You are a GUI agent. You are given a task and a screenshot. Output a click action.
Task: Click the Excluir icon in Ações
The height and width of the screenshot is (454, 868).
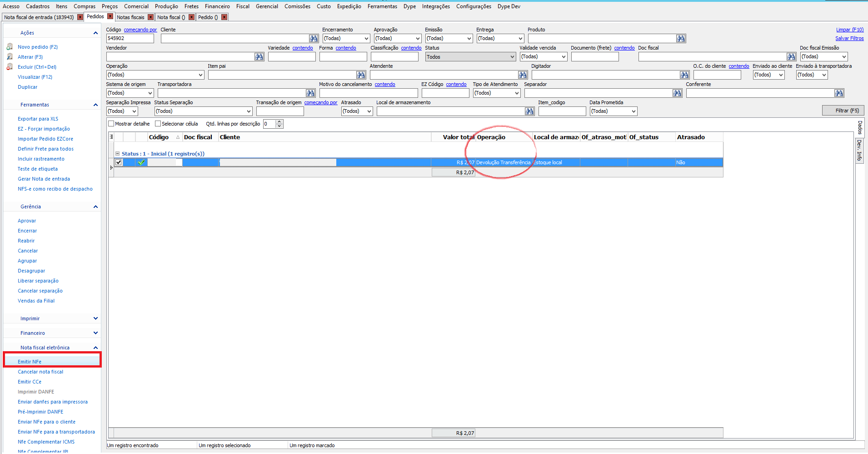click(x=10, y=67)
